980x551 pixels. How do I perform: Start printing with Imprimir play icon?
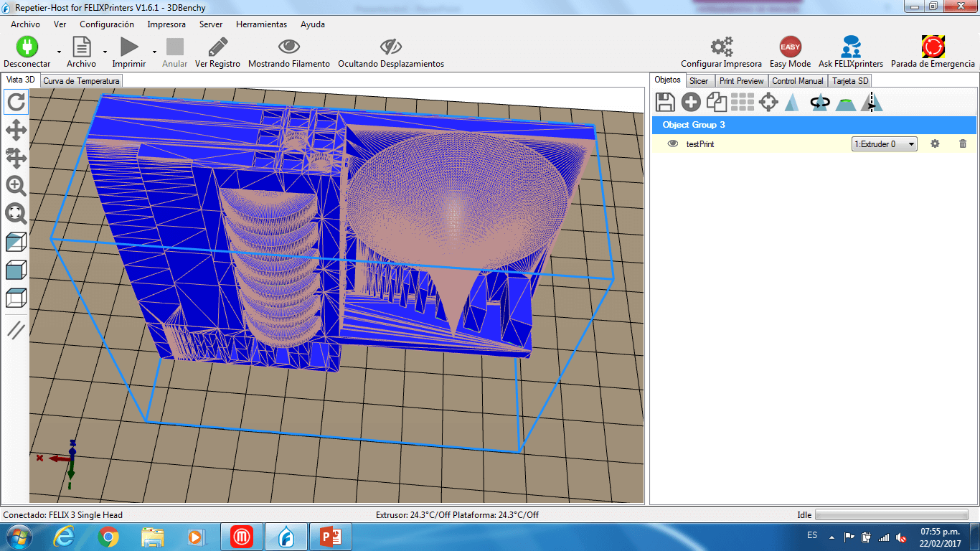pyautogui.click(x=129, y=47)
